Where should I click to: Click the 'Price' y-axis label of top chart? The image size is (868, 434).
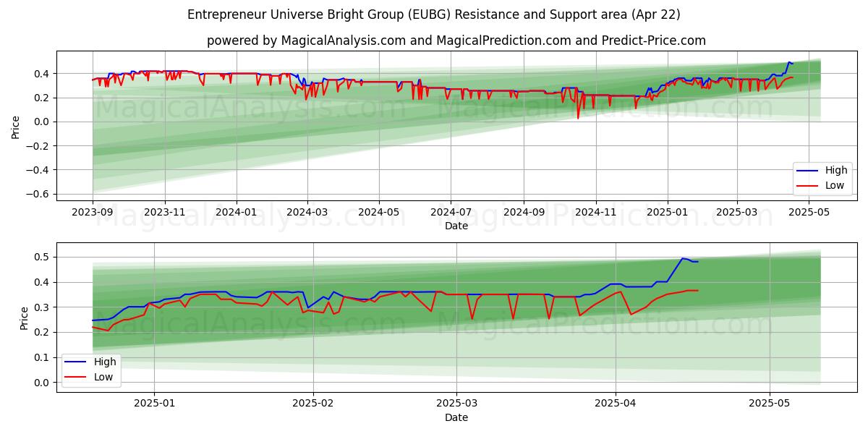click(x=16, y=127)
